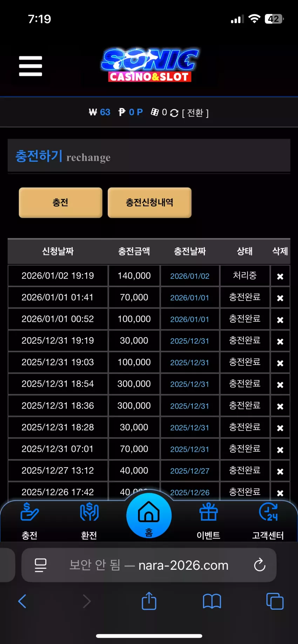The width and height of the screenshot is (298, 644).
Task: Open the Safari share sheet
Action: click(149, 601)
